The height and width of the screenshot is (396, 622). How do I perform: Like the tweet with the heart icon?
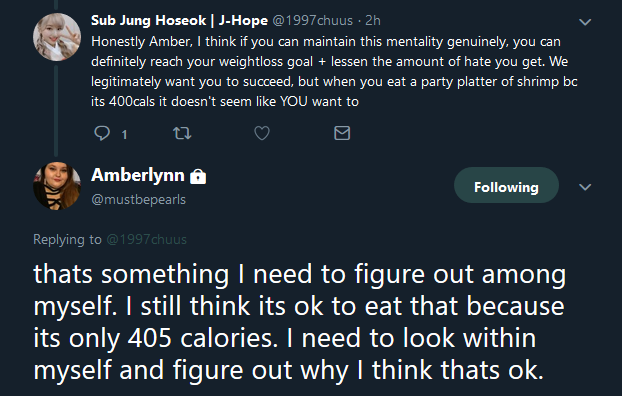click(262, 133)
